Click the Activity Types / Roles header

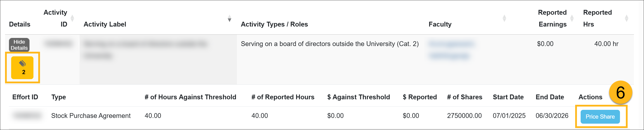[x=274, y=24]
